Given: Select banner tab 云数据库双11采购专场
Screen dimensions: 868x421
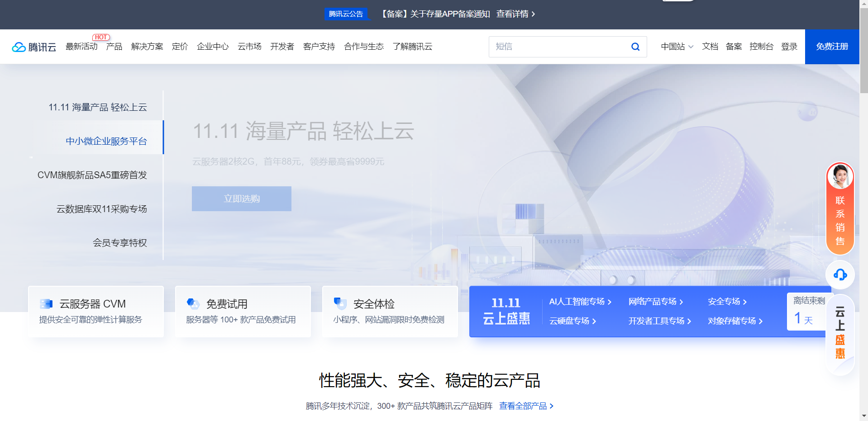Looking at the screenshot, I should [x=102, y=209].
